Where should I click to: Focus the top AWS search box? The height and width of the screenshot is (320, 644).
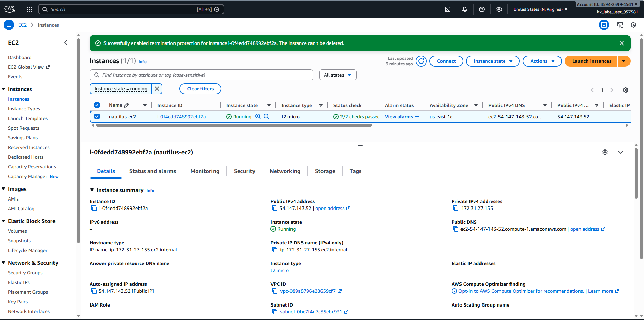(131, 9)
